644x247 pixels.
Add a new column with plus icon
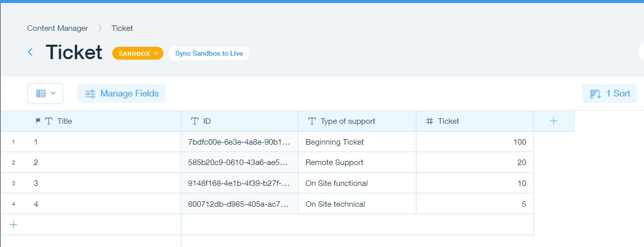[x=554, y=121]
